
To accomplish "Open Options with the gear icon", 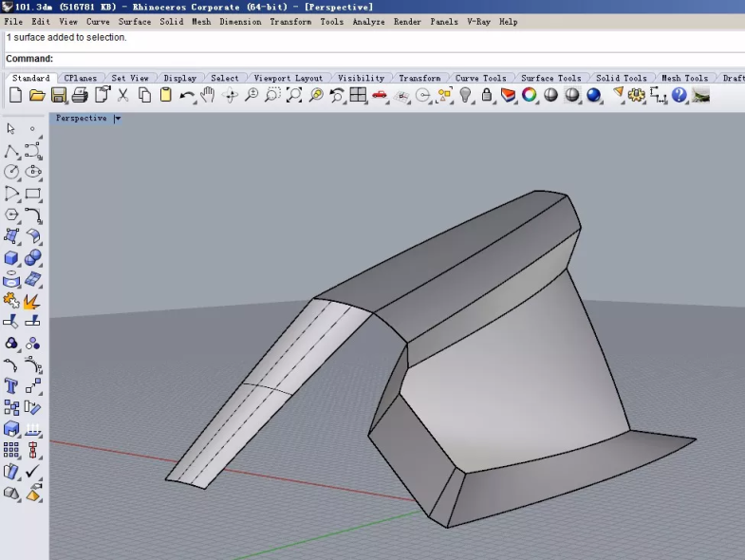I will [x=637, y=95].
